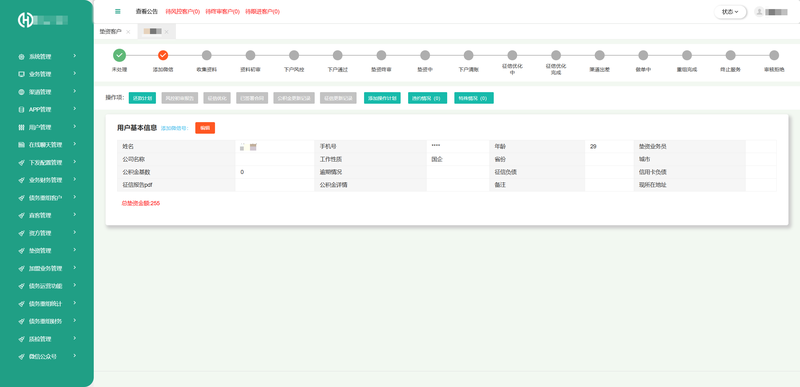
Task: Click the orange 添加微信 step checkmark
Action: [x=163, y=55]
